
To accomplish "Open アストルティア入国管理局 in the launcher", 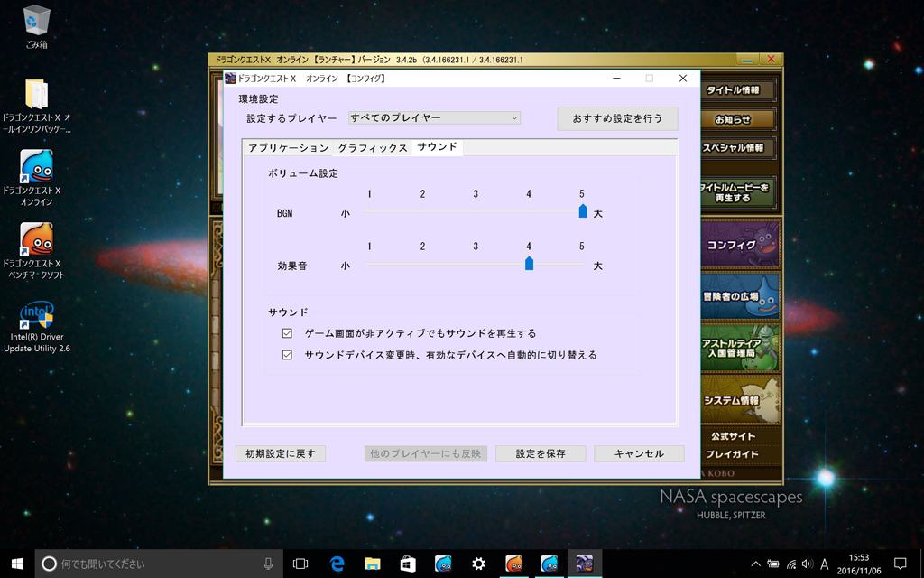I will point(740,348).
